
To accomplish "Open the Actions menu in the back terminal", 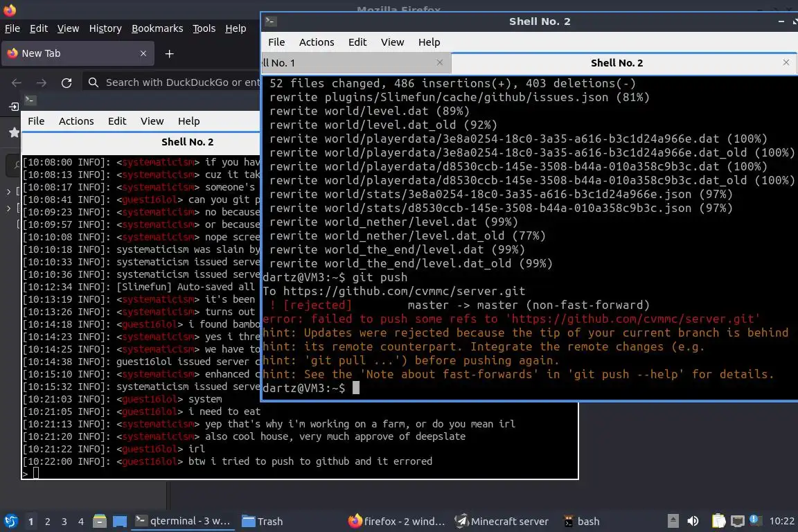I will [x=76, y=121].
